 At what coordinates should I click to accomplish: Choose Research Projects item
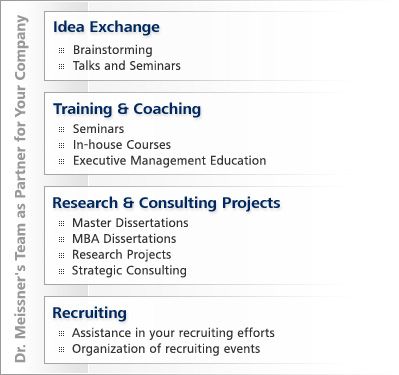[122, 255]
